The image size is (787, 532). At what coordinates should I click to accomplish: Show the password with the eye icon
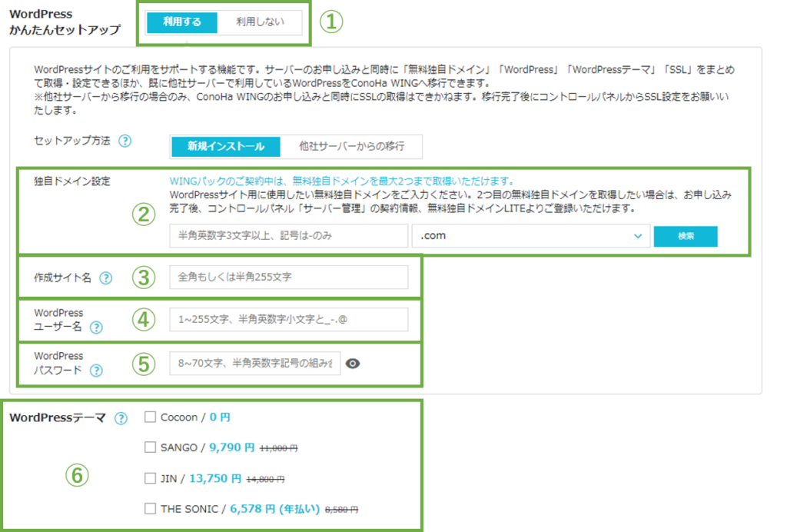click(353, 364)
